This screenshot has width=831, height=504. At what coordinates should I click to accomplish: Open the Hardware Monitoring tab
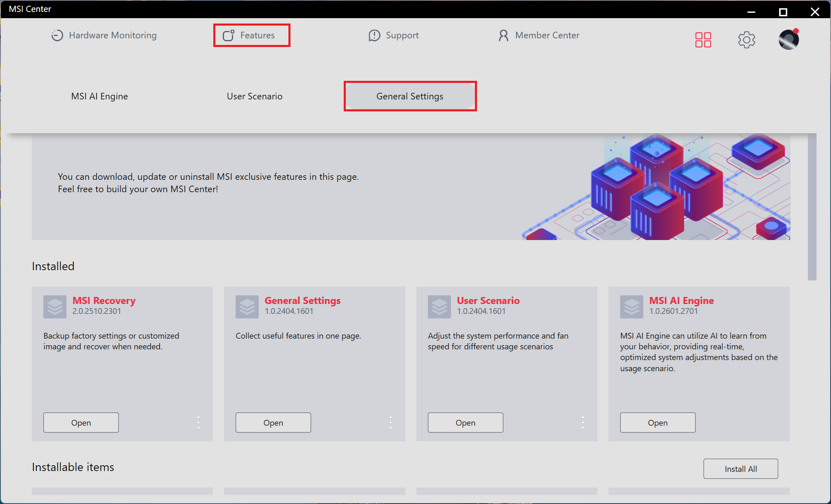click(104, 35)
